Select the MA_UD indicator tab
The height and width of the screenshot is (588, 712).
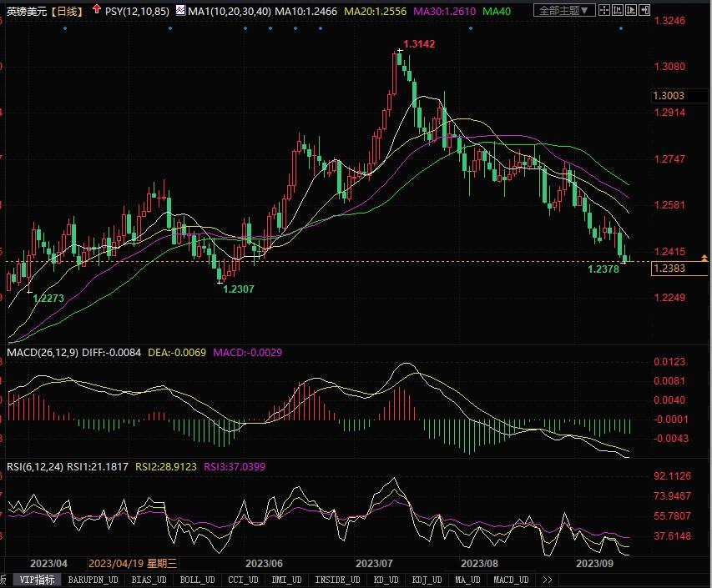click(467, 580)
